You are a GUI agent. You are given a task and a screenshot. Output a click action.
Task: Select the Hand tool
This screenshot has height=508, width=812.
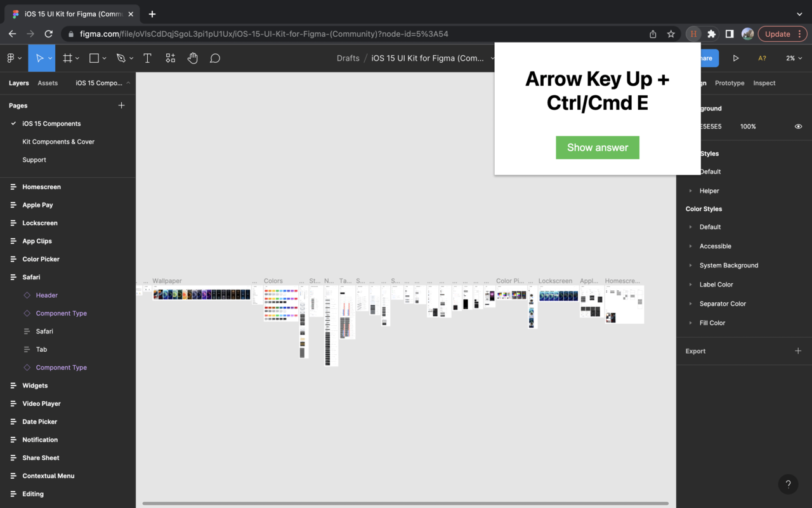pos(193,58)
